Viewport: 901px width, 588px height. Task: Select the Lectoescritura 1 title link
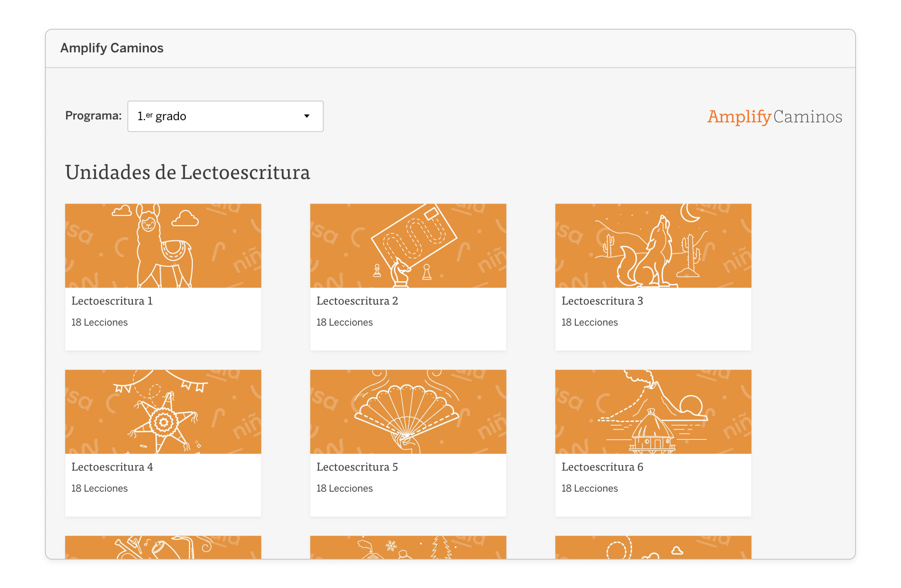112,301
